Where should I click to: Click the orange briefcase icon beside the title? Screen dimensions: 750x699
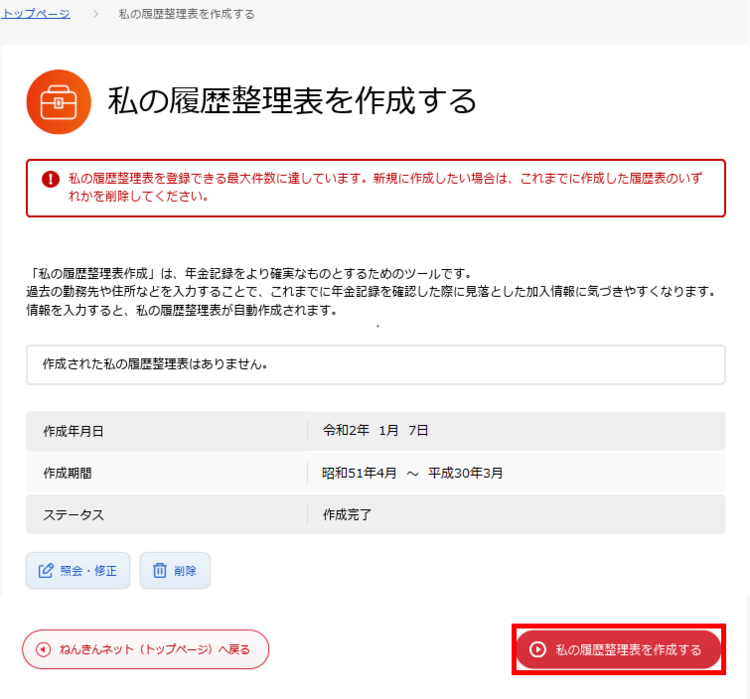pyautogui.click(x=59, y=102)
